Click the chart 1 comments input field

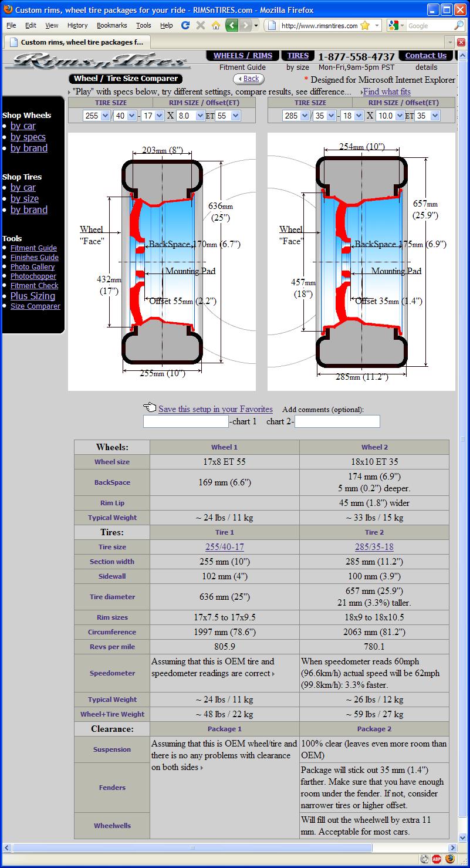(186, 421)
